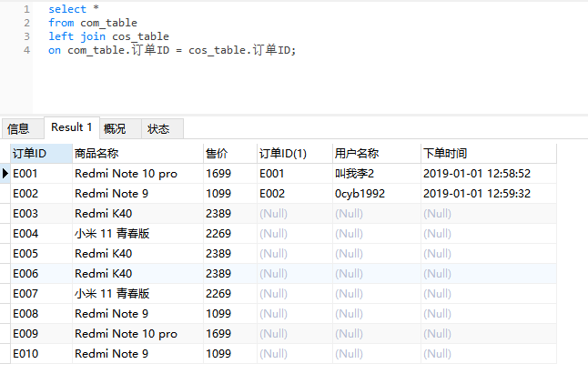Screen dimensions: 588x384
Task: Click the 下单时间 column header
Action: (x=489, y=154)
